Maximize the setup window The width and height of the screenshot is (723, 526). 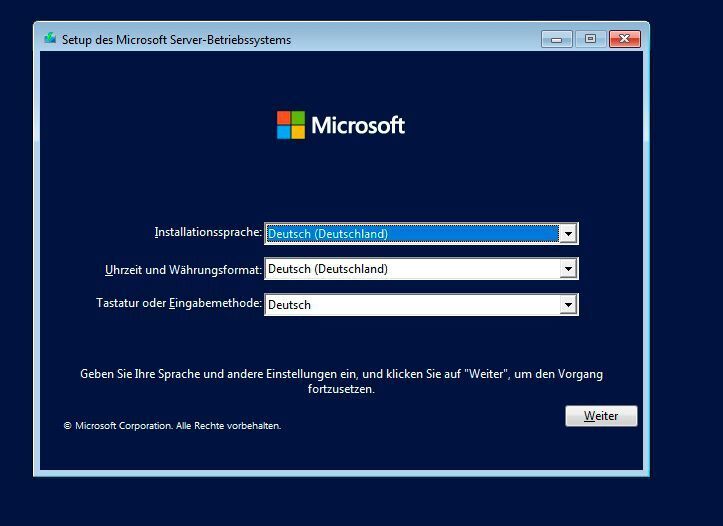[x=590, y=39]
